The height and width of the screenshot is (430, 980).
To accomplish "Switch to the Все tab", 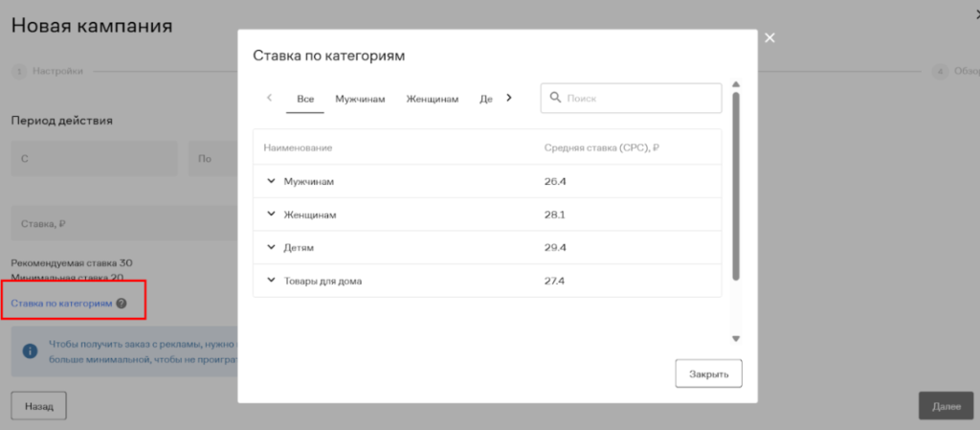I will click(305, 99).
